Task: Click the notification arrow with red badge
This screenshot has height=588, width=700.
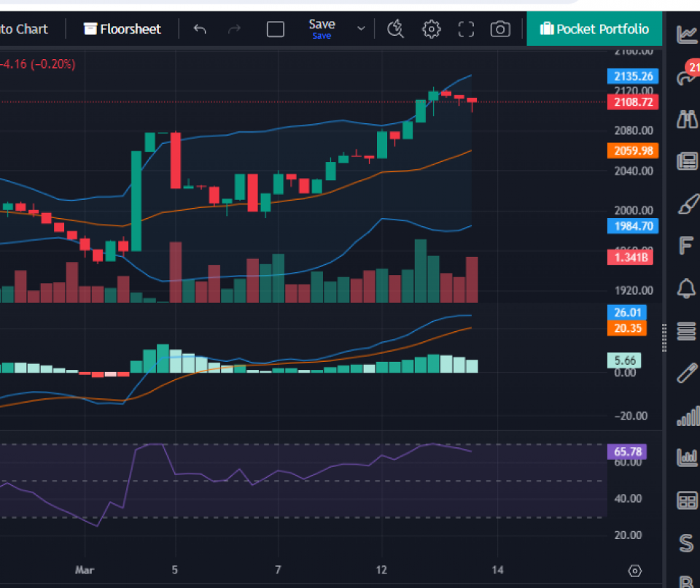Action: 686,76
